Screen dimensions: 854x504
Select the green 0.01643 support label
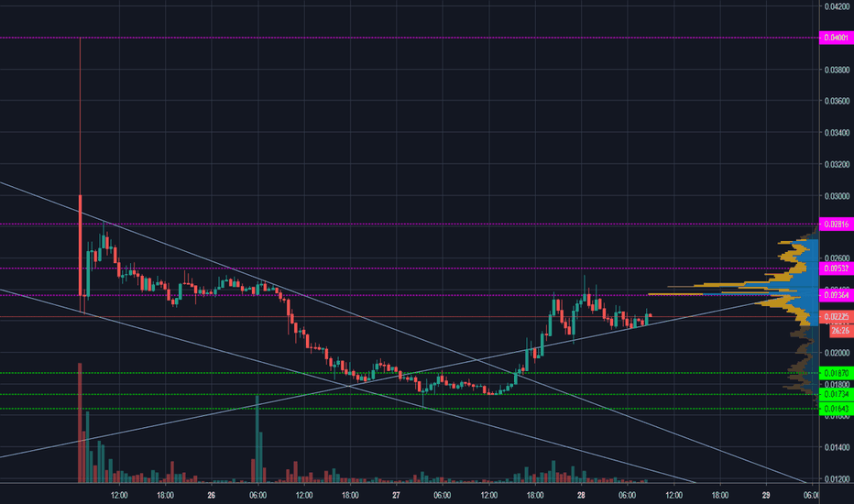[x=836, y=409]
